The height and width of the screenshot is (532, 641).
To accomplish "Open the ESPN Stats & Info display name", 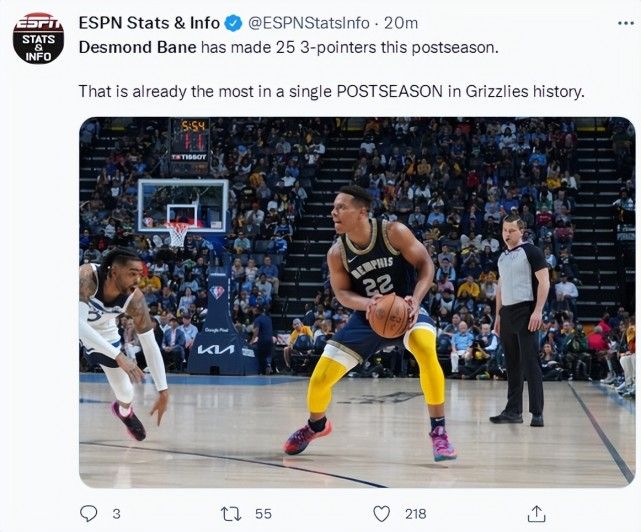I will pos(148,23).
